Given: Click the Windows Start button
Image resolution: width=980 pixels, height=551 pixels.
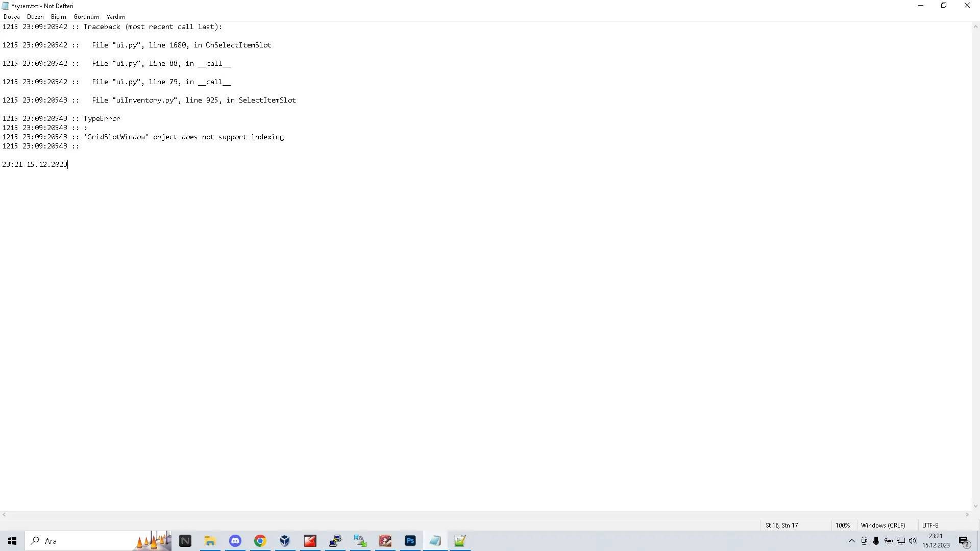Looking at the screenshot, I should click(x=12, y=541).
